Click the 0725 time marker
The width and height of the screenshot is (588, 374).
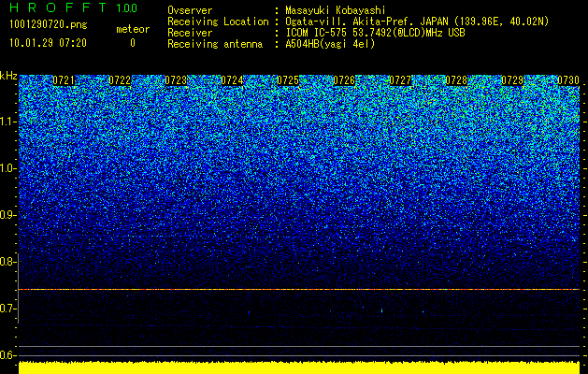pyautogui.click(x=288, y=80)
